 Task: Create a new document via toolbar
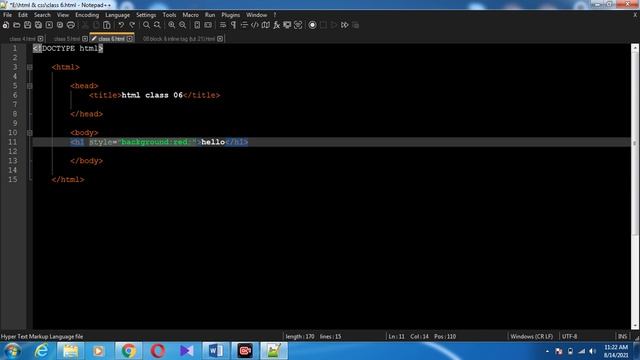click(x=6, y=25)
